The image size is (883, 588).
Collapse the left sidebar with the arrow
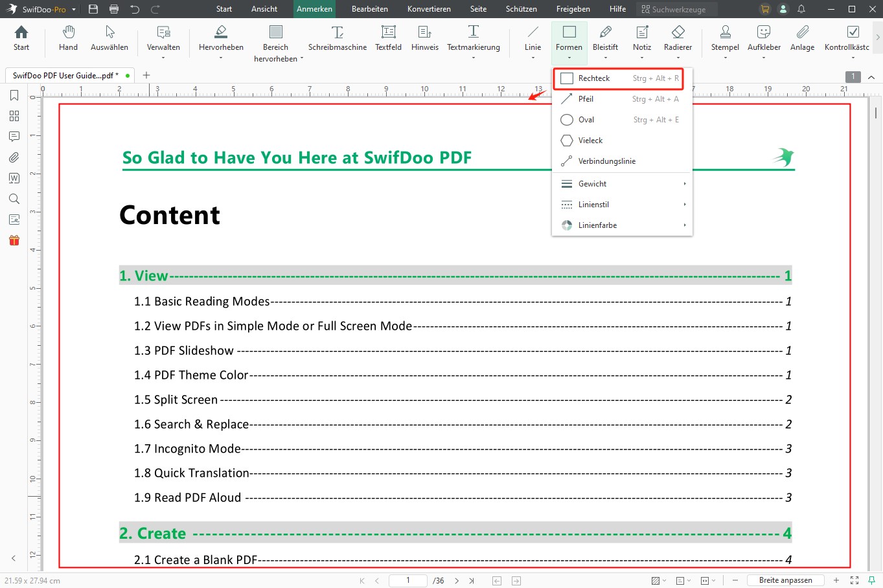pos(14,558)
